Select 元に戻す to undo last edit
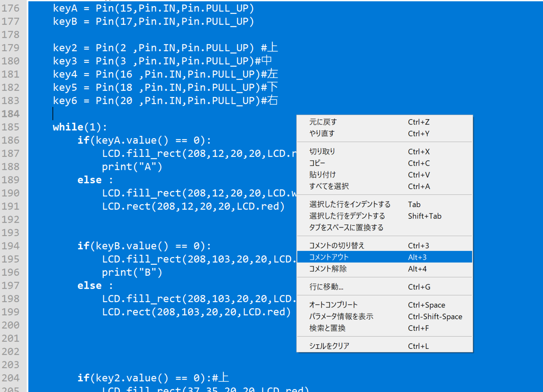Screen dimensions: 543x392 322,122
